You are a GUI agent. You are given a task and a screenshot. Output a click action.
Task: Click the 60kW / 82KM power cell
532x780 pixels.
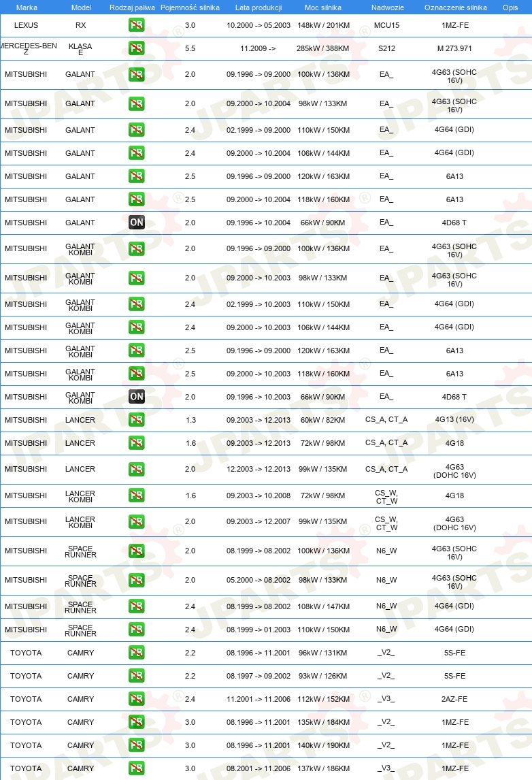point(322,420)
